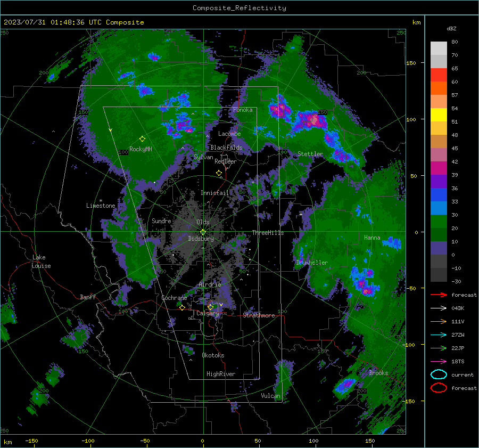This screenshot has height=448, width=479.
Task: Click the Cochrane city label
Action: (x=174, y=298)
